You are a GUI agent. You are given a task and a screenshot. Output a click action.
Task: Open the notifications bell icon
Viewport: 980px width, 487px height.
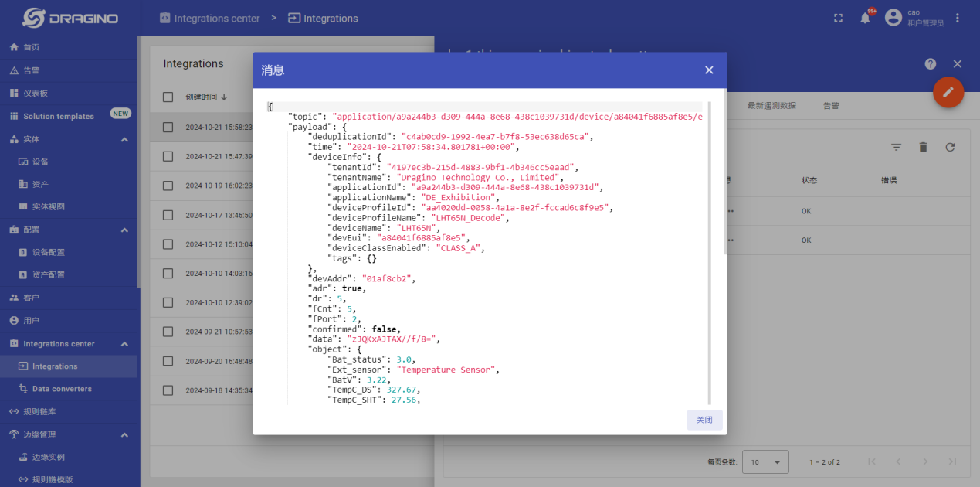pos(865,18)
